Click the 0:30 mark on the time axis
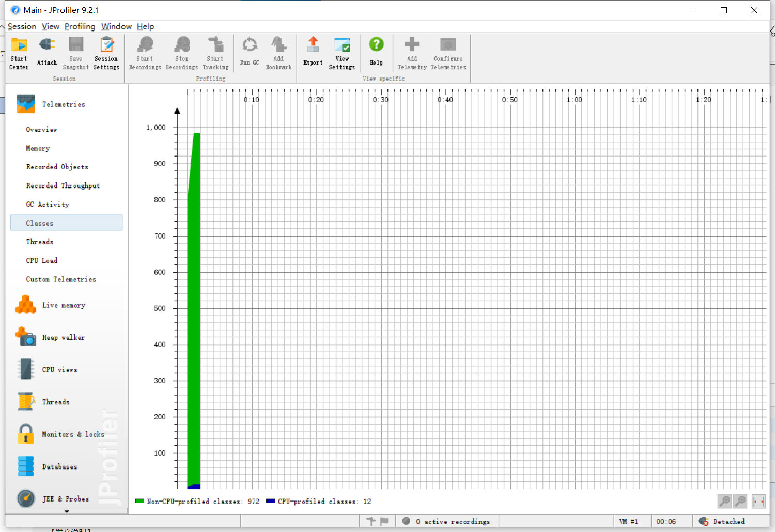Viewport: 775px width, 532px height. 381,100
